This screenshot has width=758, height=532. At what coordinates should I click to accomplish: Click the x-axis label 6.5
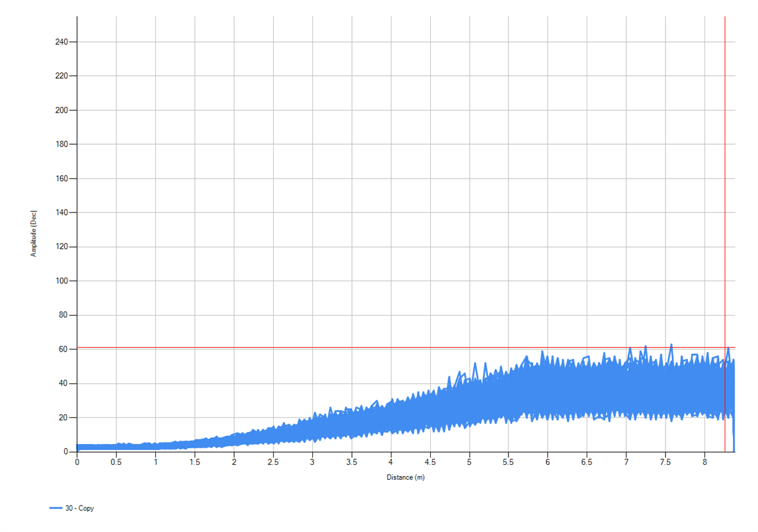pos(587,461)
